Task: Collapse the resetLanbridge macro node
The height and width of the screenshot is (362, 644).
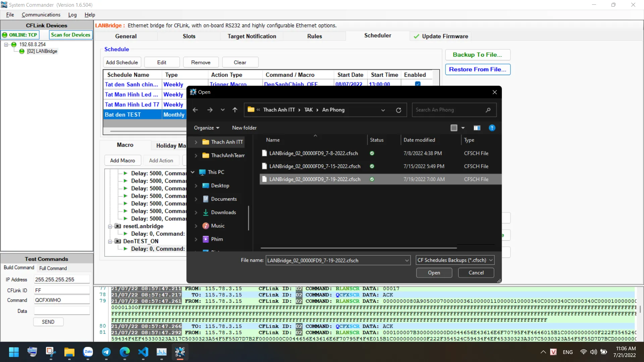Action: pyautogui.click(x=110, y=226)
